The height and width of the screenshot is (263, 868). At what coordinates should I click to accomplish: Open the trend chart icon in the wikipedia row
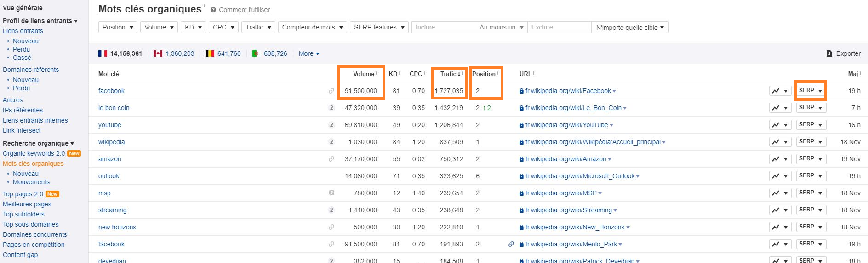tap(780, 142)
